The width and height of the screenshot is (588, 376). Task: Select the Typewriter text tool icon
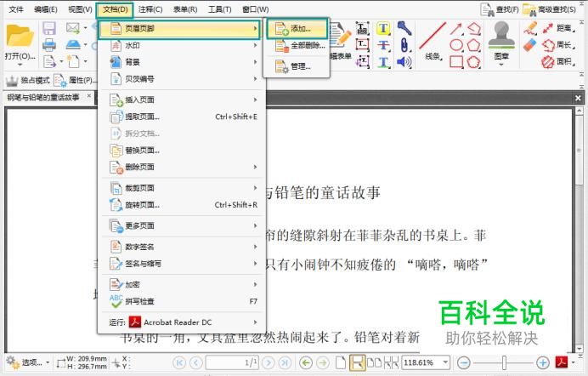click(x=362, y=29)
